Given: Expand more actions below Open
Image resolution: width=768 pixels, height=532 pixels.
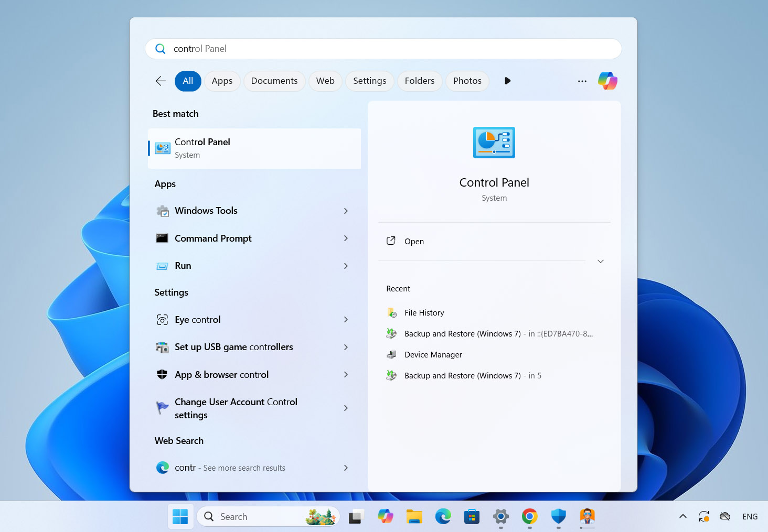Looking at the screenshot, I should pyautogui.click(x=601, y=261).
